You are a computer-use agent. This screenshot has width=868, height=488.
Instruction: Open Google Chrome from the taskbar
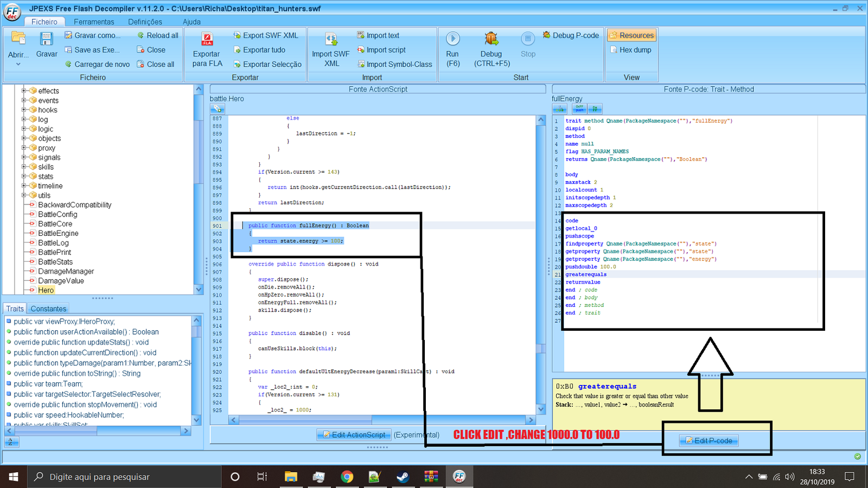point(347,477)
